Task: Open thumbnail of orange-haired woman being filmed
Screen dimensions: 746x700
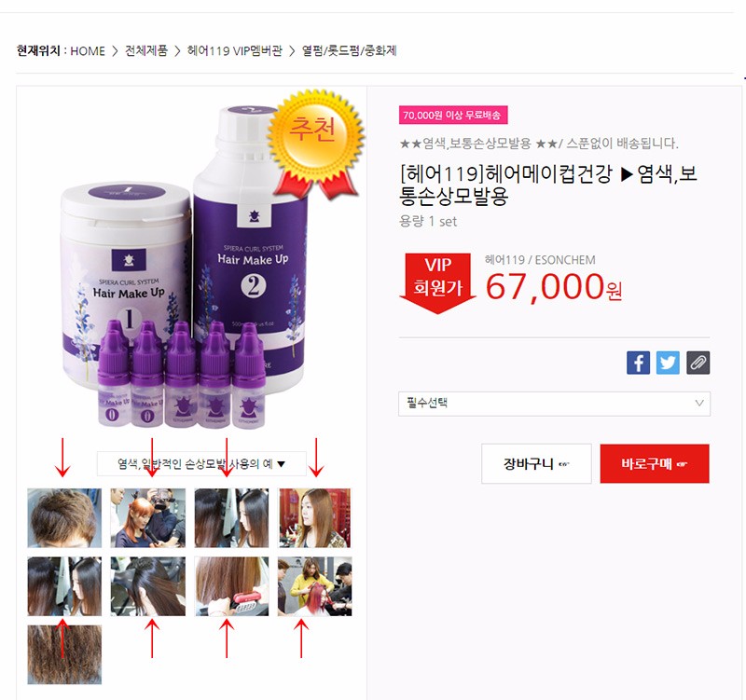Action: pyautogui.click(x=148, y=518)
